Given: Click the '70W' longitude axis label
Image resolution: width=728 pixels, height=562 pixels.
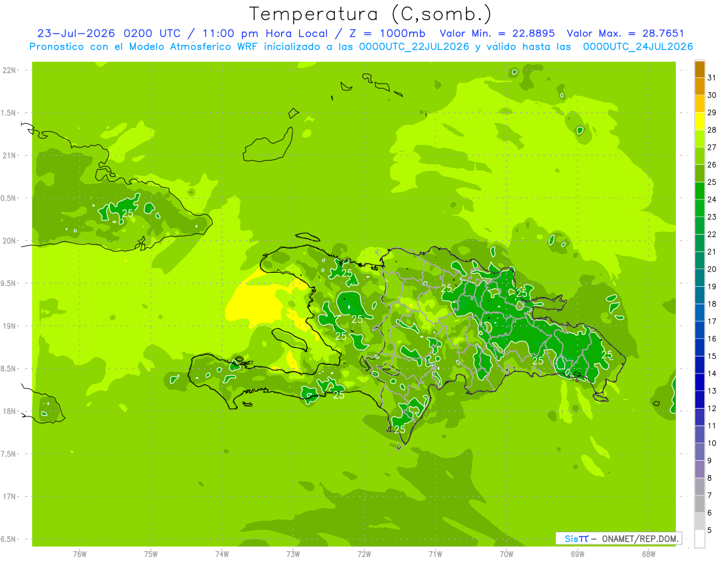Looking at the screenshot, I should pos(507,554).
